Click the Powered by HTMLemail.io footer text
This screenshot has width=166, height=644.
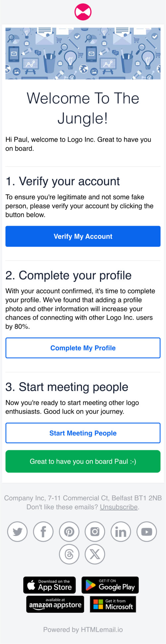83,630
